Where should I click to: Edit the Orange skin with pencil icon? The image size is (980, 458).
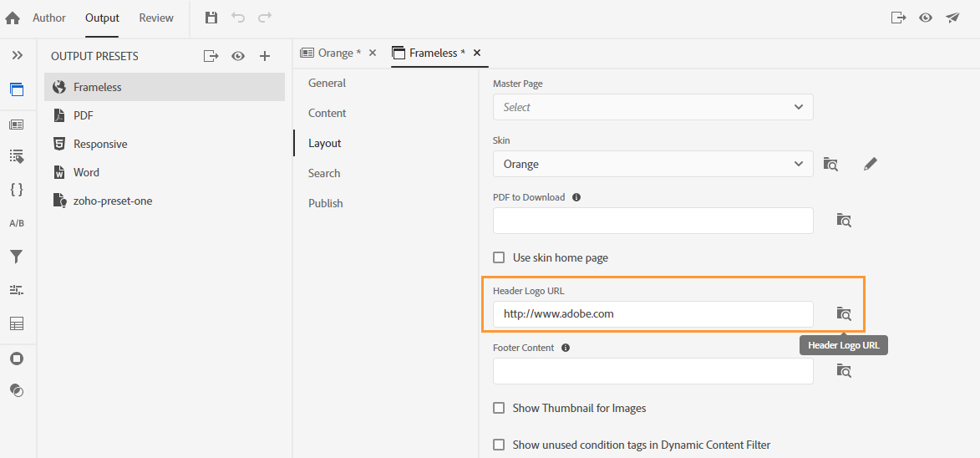click(x=871, y=164)
